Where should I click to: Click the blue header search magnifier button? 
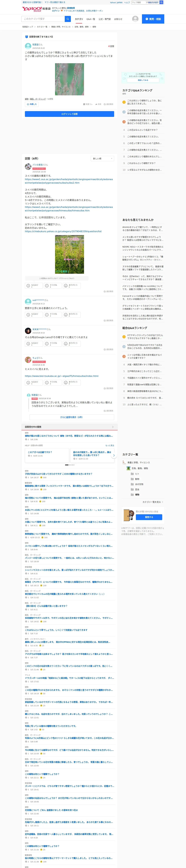tap(161, 2)
